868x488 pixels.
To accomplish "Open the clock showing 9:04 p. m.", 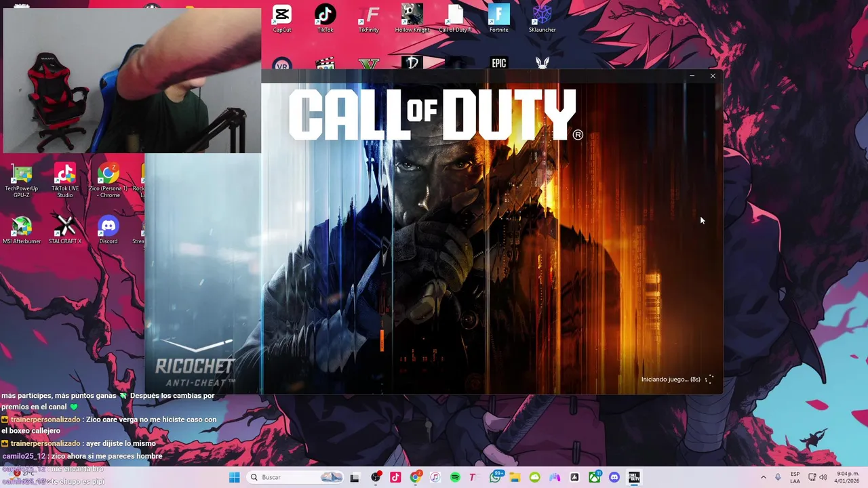I will point(847,477).
